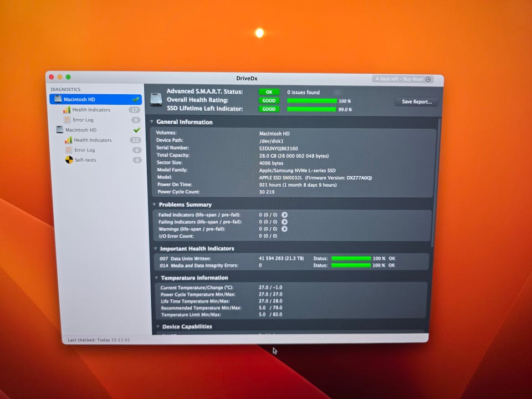532x399 pixels.
Task: Click the arrow icon next to Warnings
Action: pos(284,229)
